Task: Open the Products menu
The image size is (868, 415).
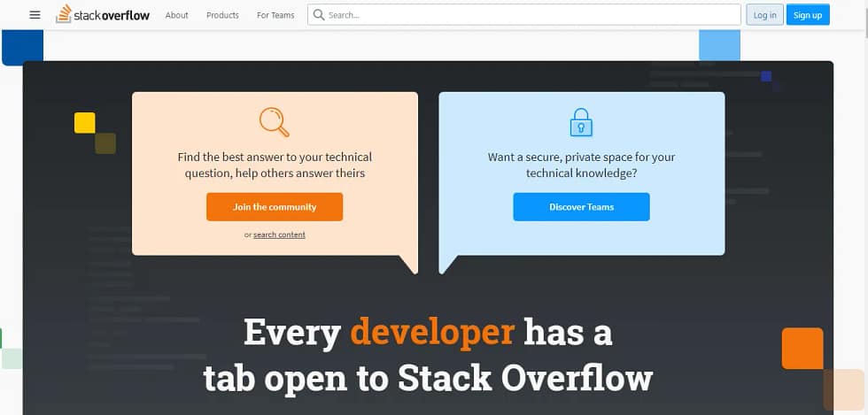Action: 222,15
